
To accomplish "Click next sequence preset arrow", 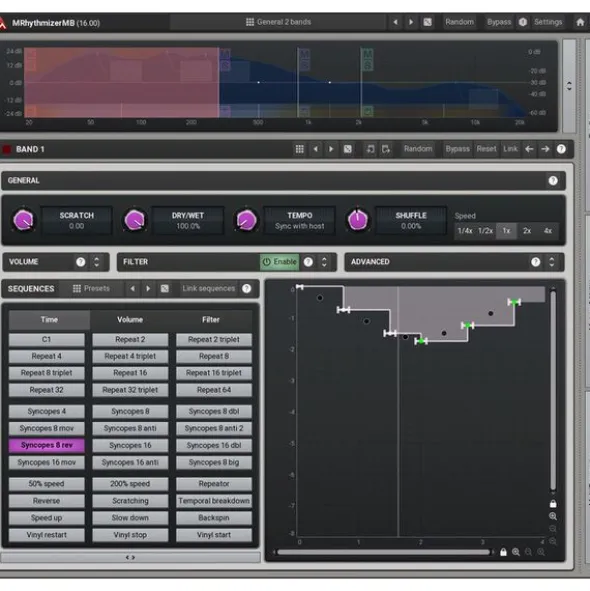I will 148,289.
